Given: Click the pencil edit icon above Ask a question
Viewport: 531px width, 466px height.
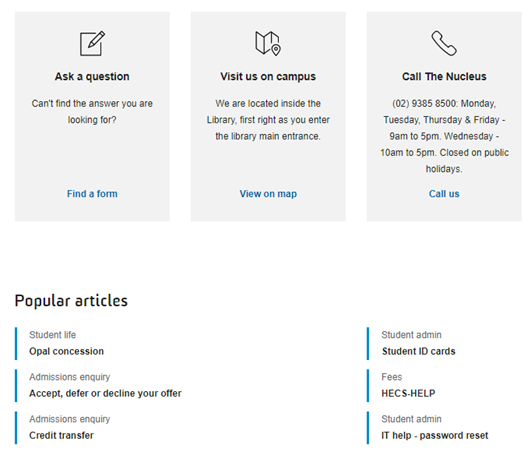Looking at the screenshot, I should pyautogui.click(x=92, y=43).
